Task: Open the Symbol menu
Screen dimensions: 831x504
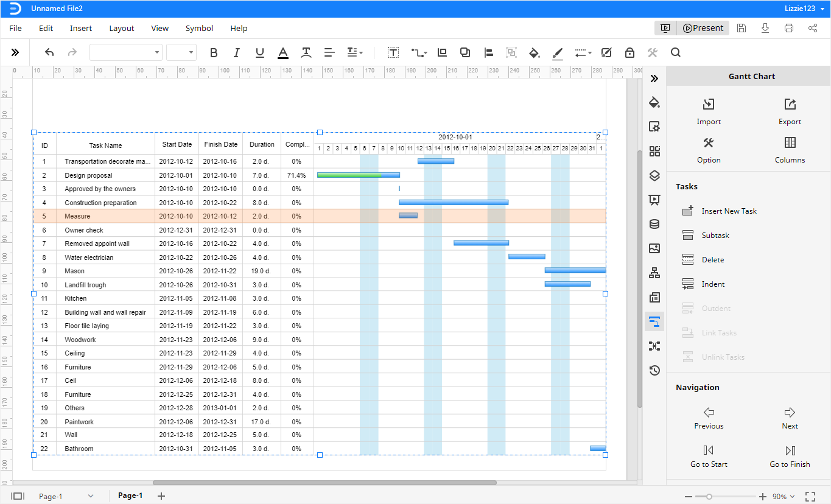Action: [x=198, y=28]
